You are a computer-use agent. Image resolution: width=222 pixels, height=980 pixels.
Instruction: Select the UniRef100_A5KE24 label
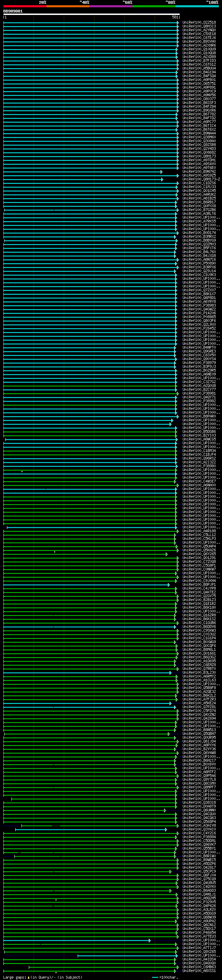(199, 703)
